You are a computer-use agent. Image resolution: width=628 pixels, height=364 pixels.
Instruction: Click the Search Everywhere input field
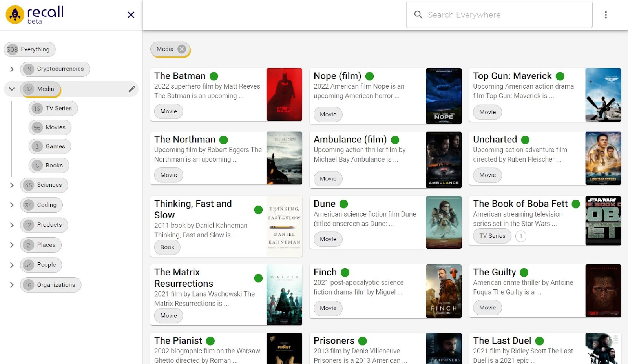point(499,15)
